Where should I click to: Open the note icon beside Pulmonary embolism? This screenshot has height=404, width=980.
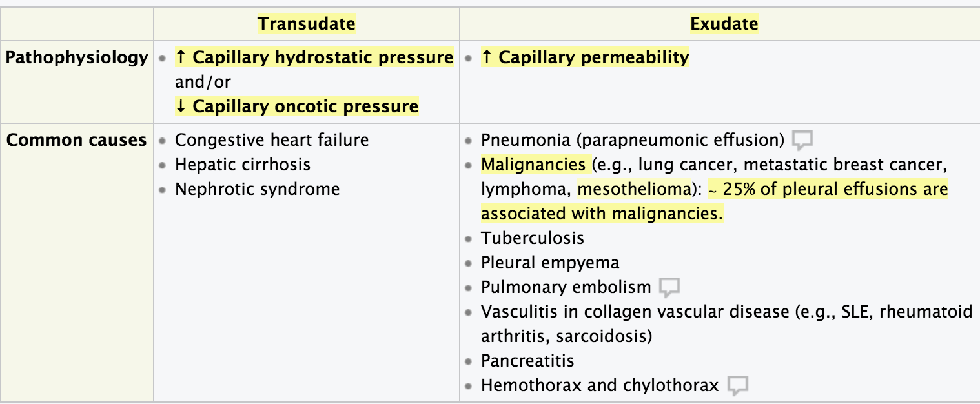click(670, 287)
